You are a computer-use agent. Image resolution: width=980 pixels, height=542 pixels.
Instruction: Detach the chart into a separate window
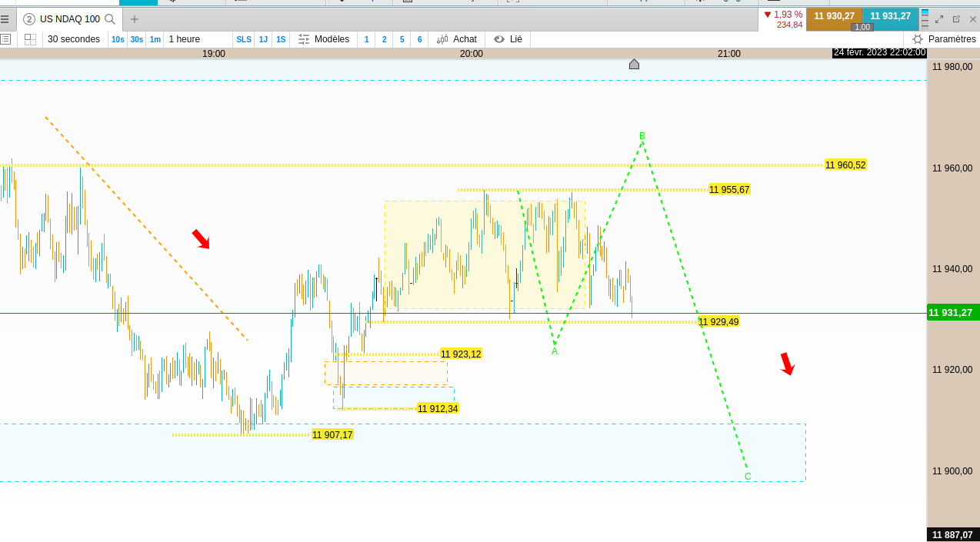click(956, 19)
